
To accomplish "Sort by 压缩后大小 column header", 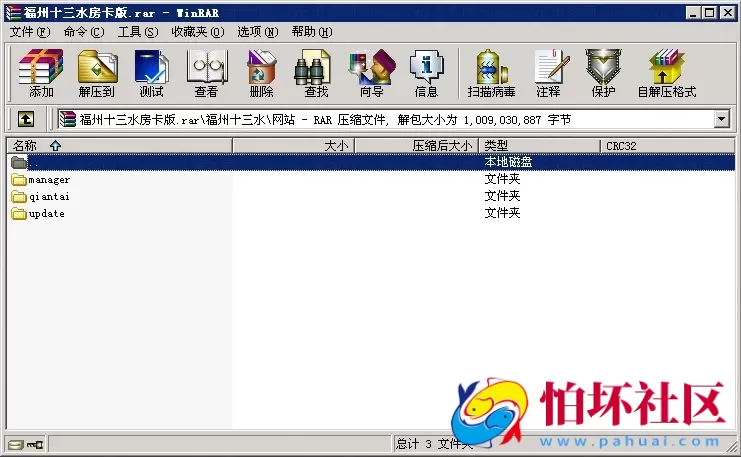I will pyautogui.click(x=417, y=146).
